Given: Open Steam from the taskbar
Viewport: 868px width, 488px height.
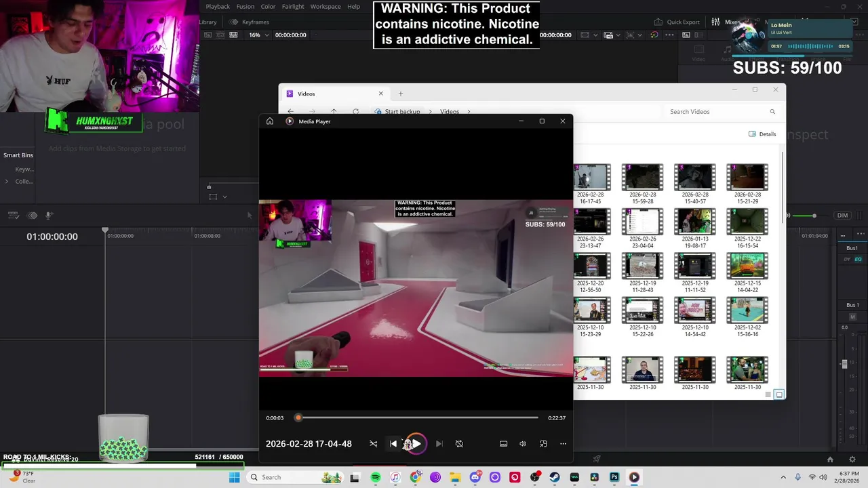Looking at the screenshot, I should pyautogui.click(x=555, y=477).
